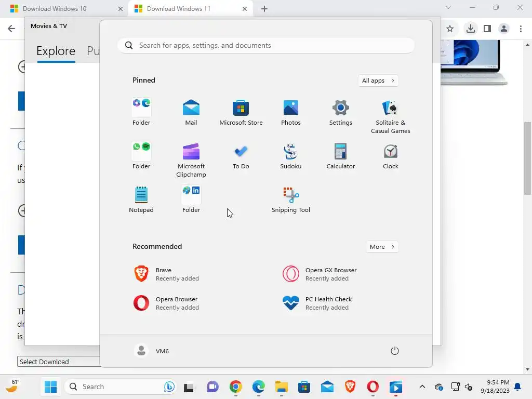Show More recommended items
The image size is (532, 399).
[382, 247]
